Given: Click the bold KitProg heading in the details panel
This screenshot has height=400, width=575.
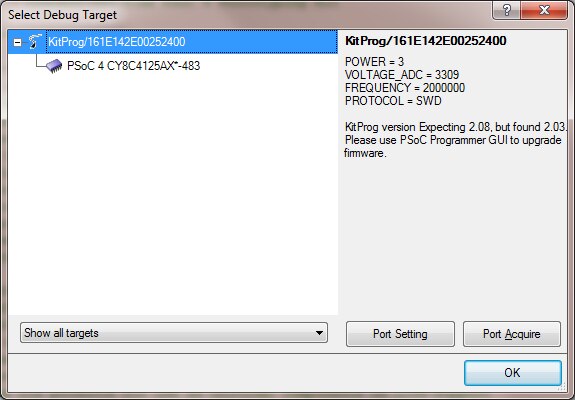Looking at the screenshot, I should pos(426,41).
